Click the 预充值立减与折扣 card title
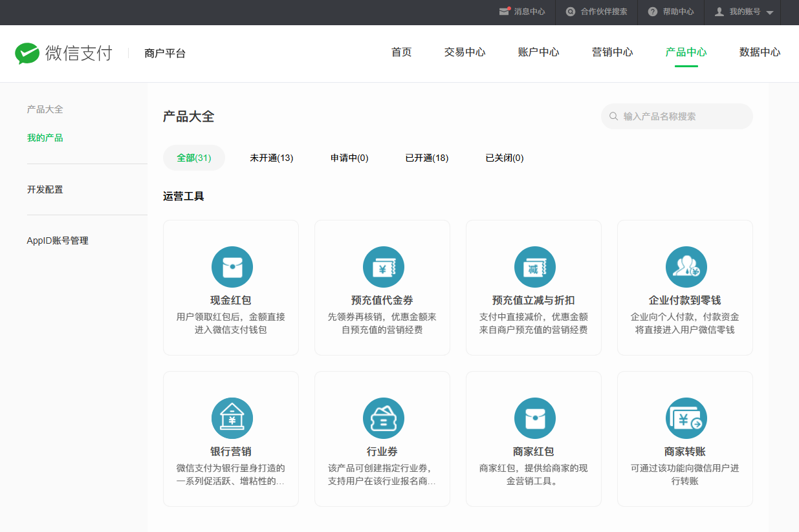Image resolution: width=799 pixels, height=532 pixels. click(534, 301)
